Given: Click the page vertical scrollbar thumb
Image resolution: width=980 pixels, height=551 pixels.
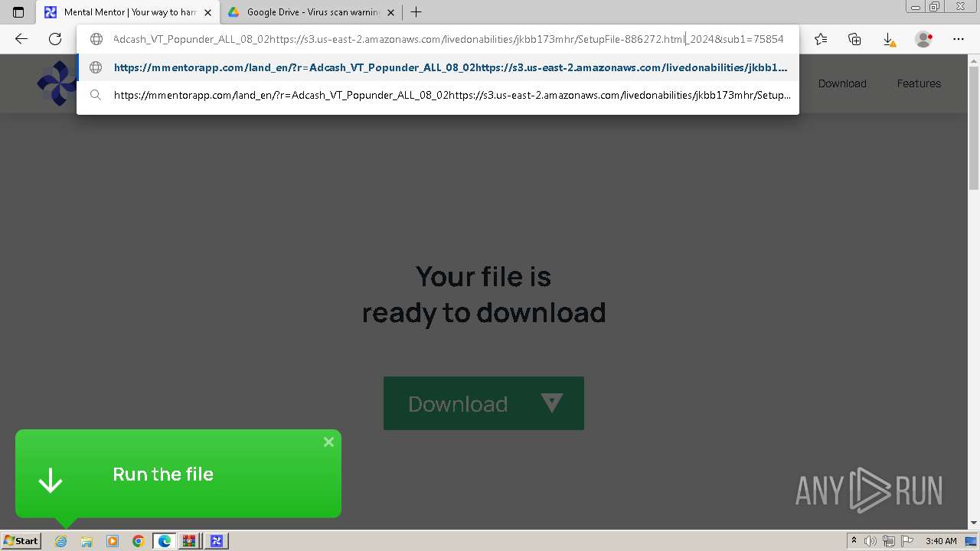Looking at the screenshot, I should coord(974,127).
